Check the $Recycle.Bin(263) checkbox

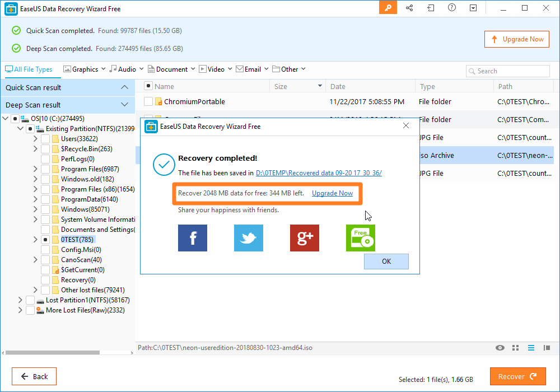pyautogui.click(x=45, y=148)
